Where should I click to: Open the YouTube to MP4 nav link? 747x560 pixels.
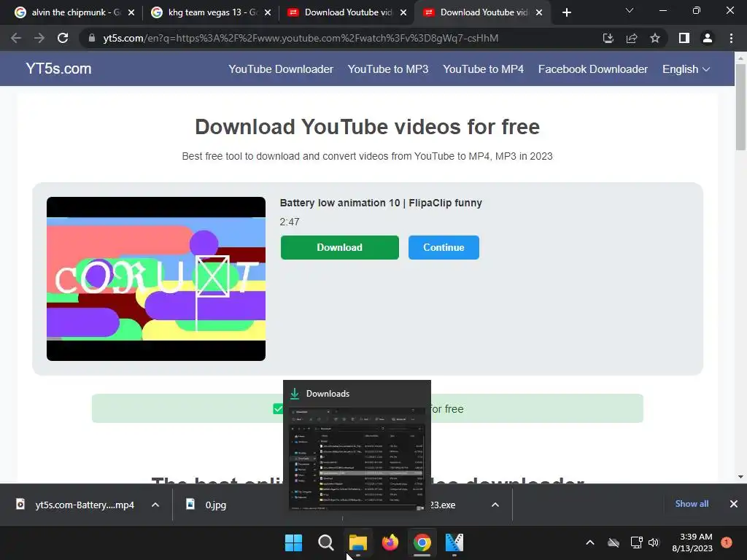point(483,69)
